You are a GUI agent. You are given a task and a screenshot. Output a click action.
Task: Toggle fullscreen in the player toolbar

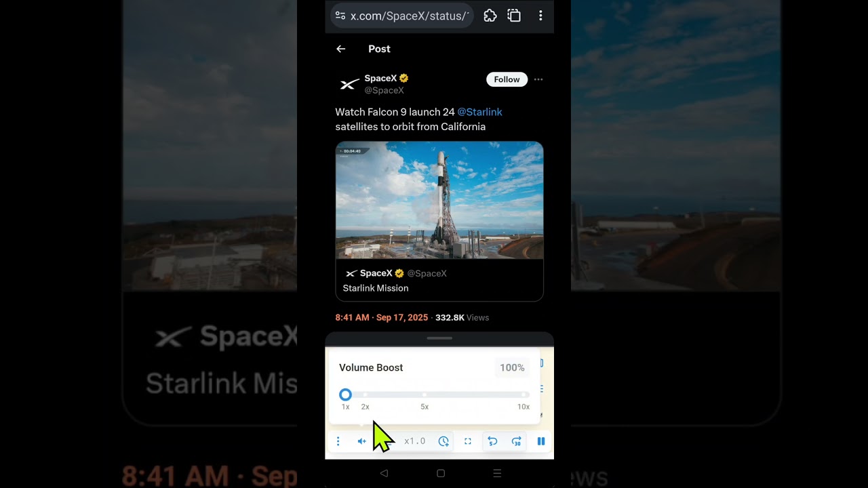[x=468, y=441]
